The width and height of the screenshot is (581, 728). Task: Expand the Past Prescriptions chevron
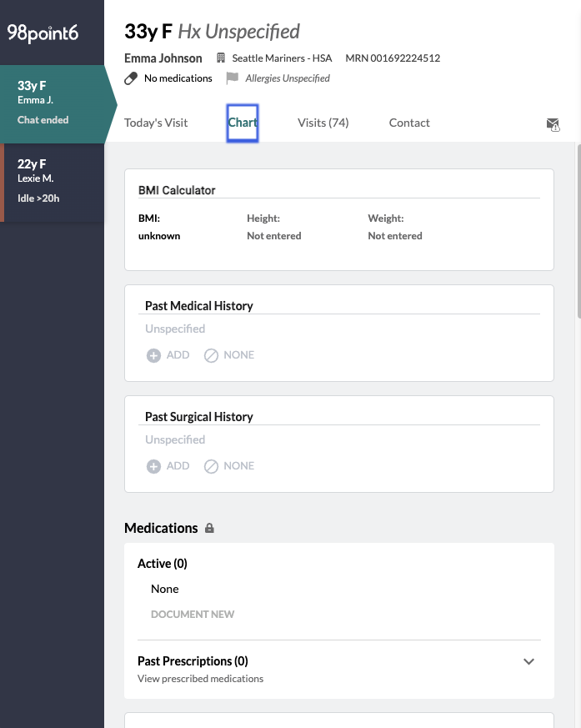[x=528, y=661]
